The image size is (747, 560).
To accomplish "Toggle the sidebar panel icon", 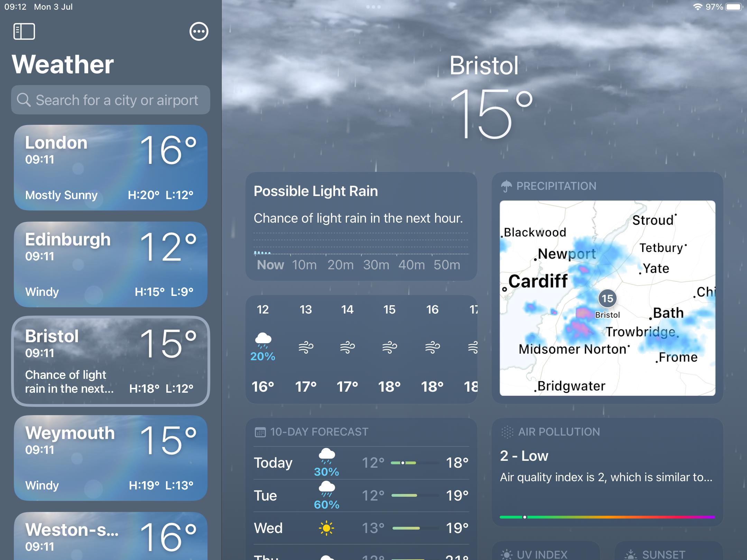I will [24, 31].
